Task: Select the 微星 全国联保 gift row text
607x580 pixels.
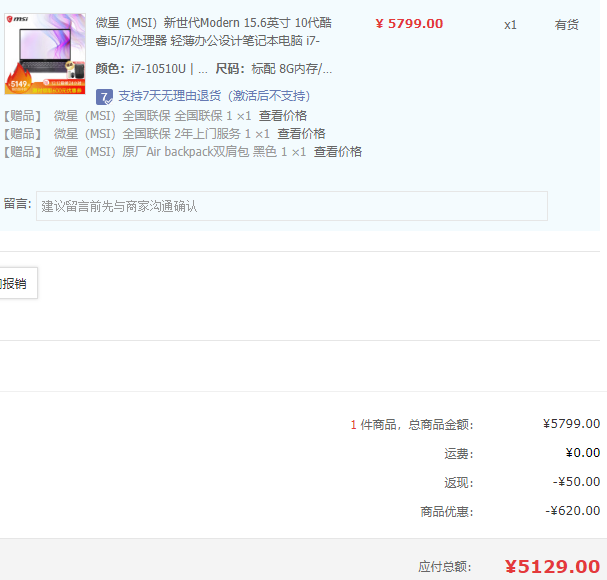Action: click(x=153, y=115)
